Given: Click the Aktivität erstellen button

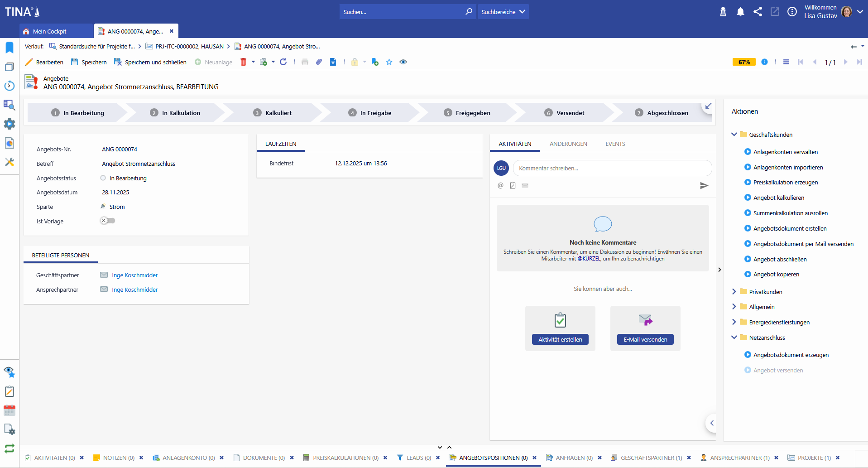Looking at the screenshot, I should (x=560, y=339).
